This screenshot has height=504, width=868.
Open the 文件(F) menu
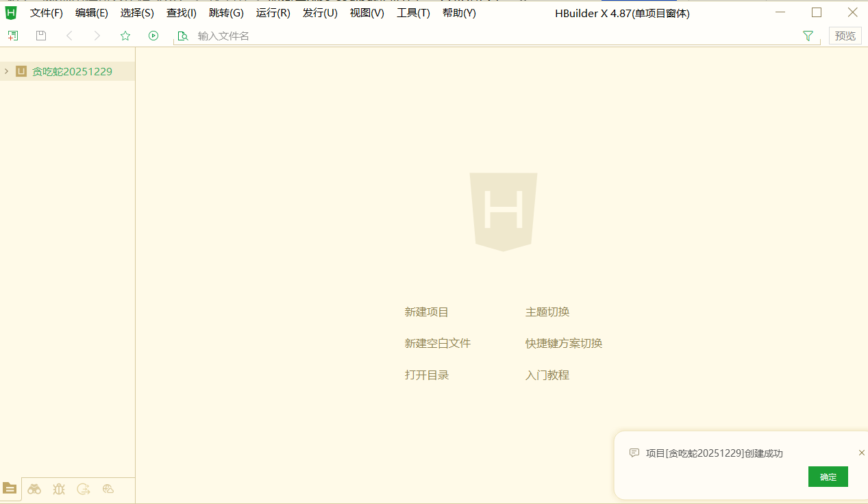click(46, 13)
